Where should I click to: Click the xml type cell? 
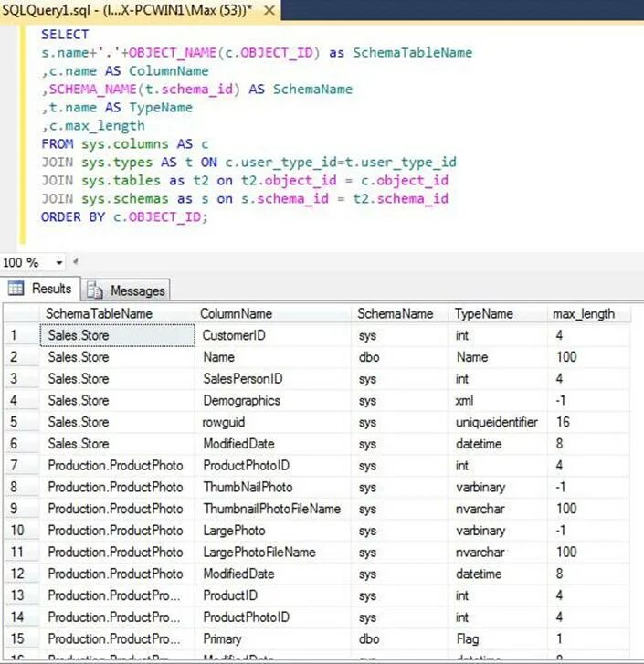pos(498,401)
